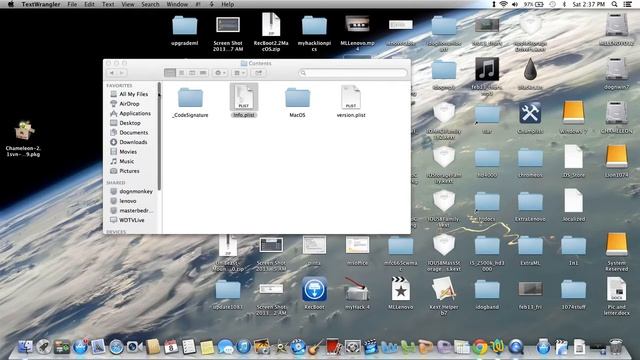Click the Wi-Fi status icon

(504, 4)
